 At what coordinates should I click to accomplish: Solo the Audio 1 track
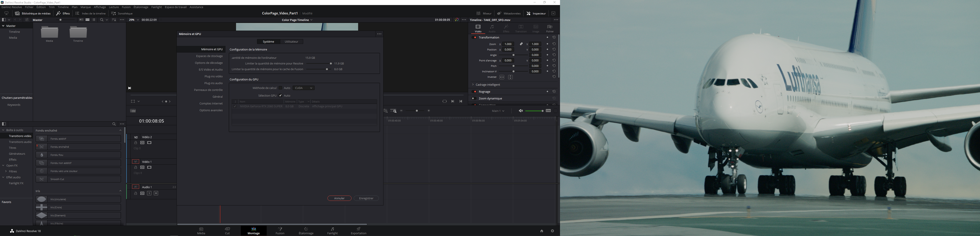pyautogui.click(x=149, y=193)
